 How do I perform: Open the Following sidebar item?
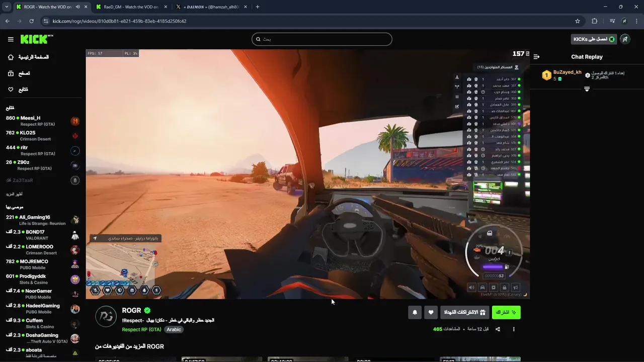coord(18,89)
